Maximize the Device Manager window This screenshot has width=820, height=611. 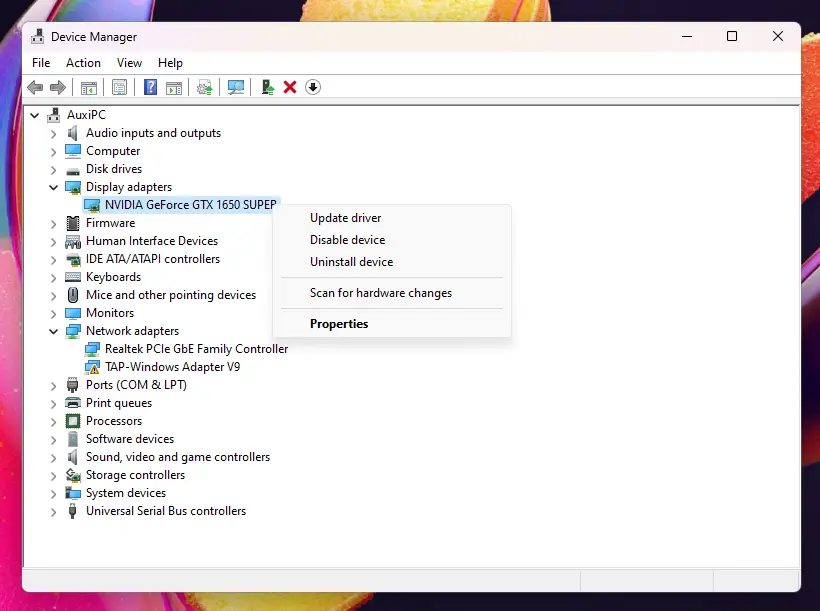732,36
